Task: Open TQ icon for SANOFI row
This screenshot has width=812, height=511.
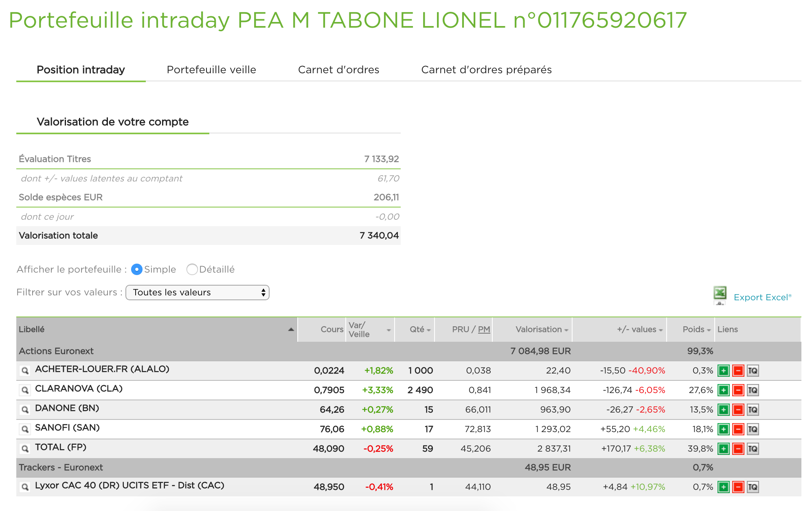Action: [753, 429]
